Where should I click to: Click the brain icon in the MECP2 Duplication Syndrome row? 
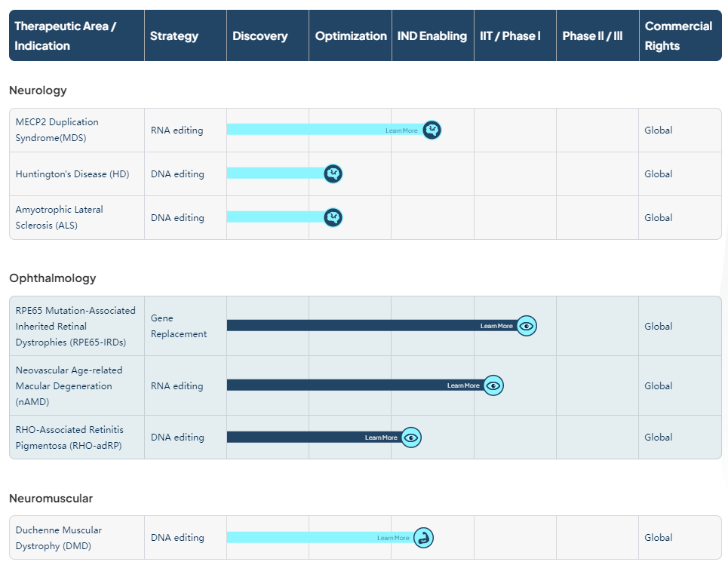click(x=432, y=130)
